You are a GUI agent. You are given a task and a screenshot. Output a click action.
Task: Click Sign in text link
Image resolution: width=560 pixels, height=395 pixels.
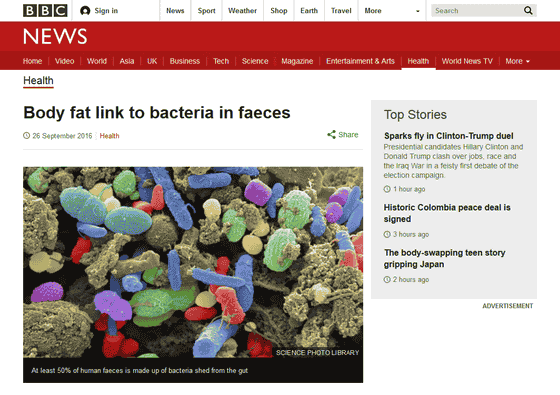point(106,11)
